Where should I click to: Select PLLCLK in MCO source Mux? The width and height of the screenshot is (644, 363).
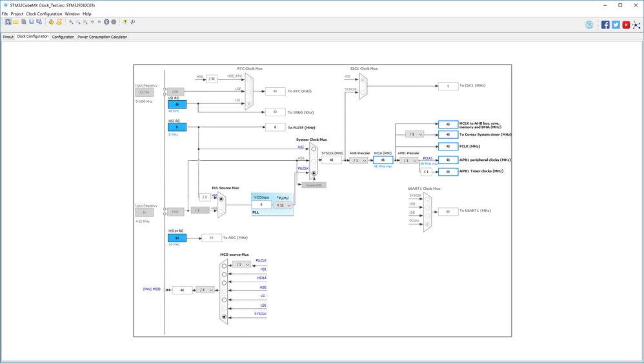[x=224, y=266]
